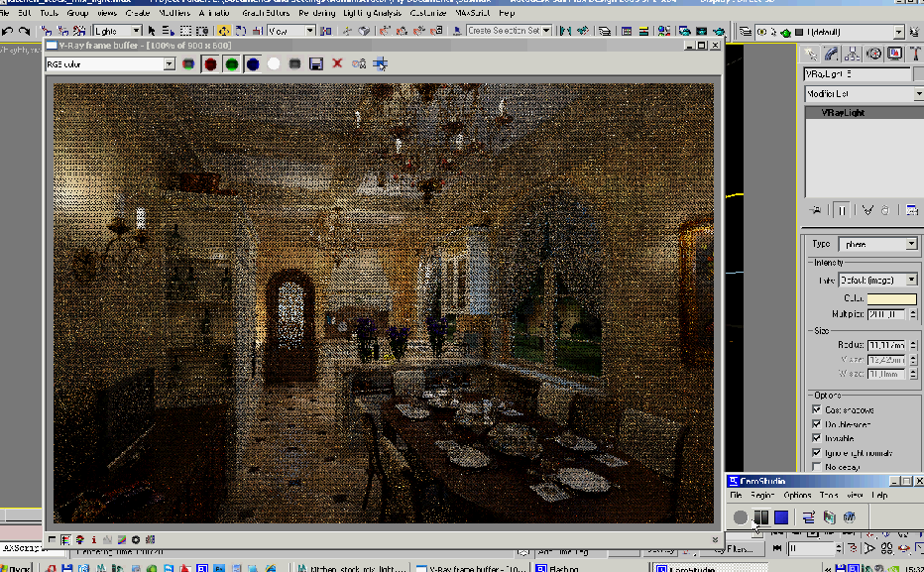Activate Select and Rotate tool
Image resolution: width=924 pixels, height=572 pixels.
tap(241, 31)
